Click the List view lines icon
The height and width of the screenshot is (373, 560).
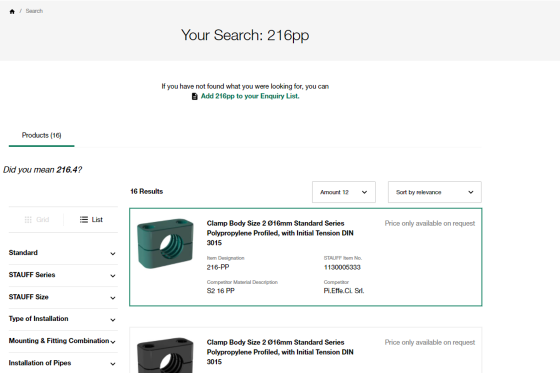(84, 219)
